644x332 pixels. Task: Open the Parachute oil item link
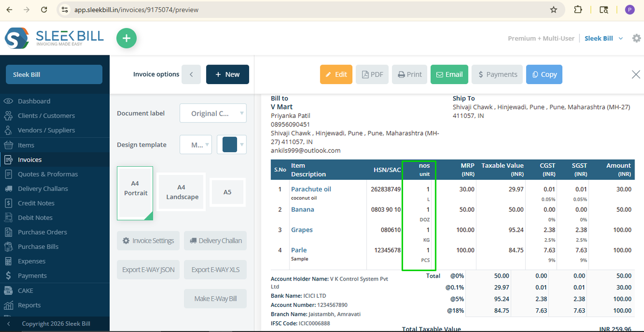click(311, 189)
